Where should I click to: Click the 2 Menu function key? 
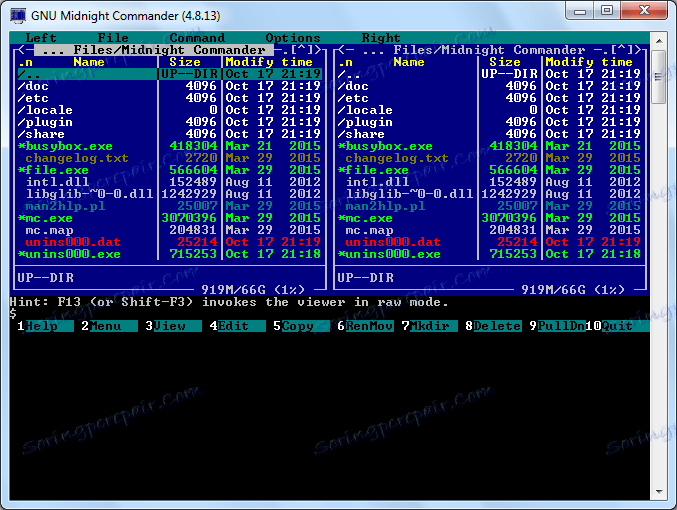(x=109, y=326)
